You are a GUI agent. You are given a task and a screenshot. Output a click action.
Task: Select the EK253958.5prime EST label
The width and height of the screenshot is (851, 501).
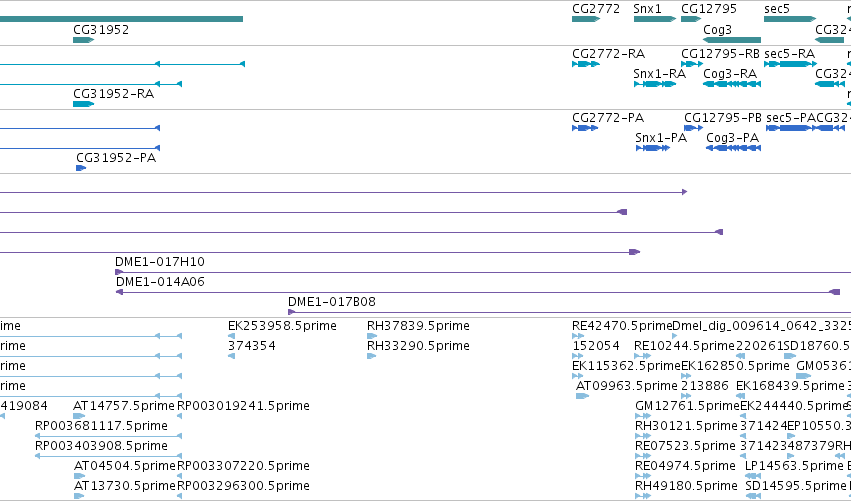(x=282, y=326)
